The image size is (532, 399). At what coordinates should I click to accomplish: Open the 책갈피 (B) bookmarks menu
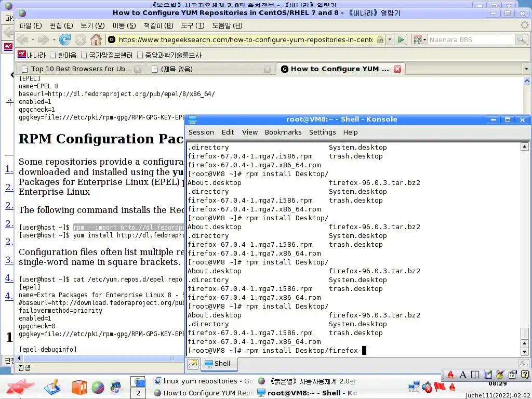pos(158,25)
